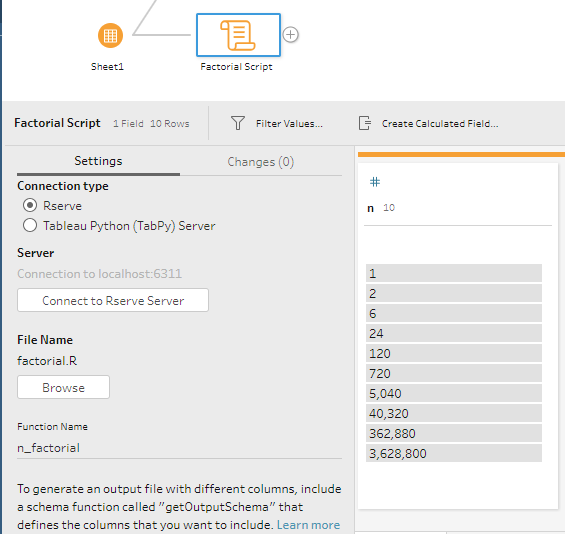Select the Sheet1 input step icon

pyautogui.click(x=110, y=35)
